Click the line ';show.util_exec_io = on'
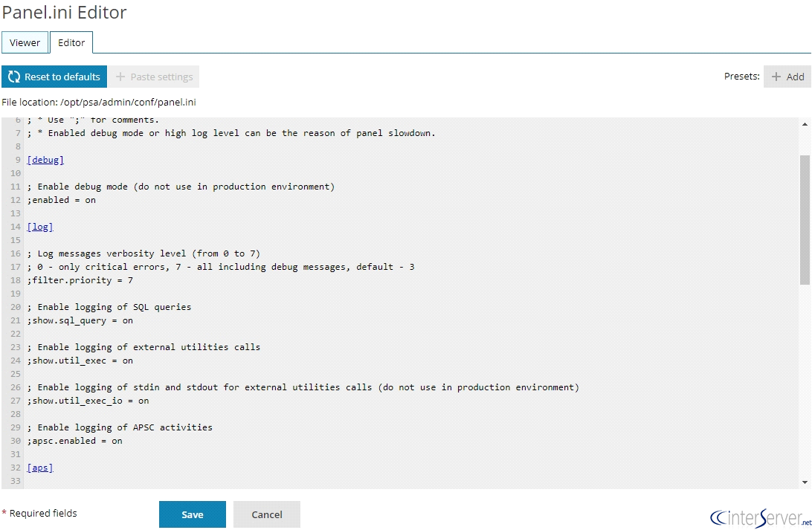The image size is (812, 530). [88, 401]
